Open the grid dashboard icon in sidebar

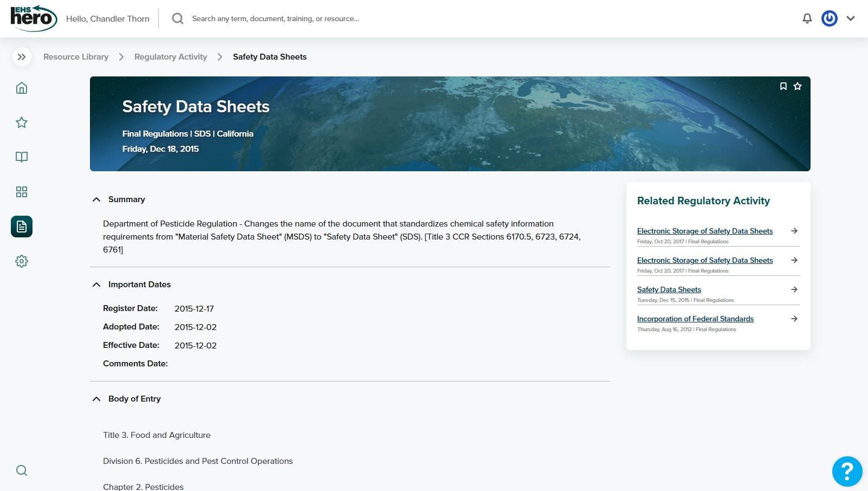click(x=22, y=192)
